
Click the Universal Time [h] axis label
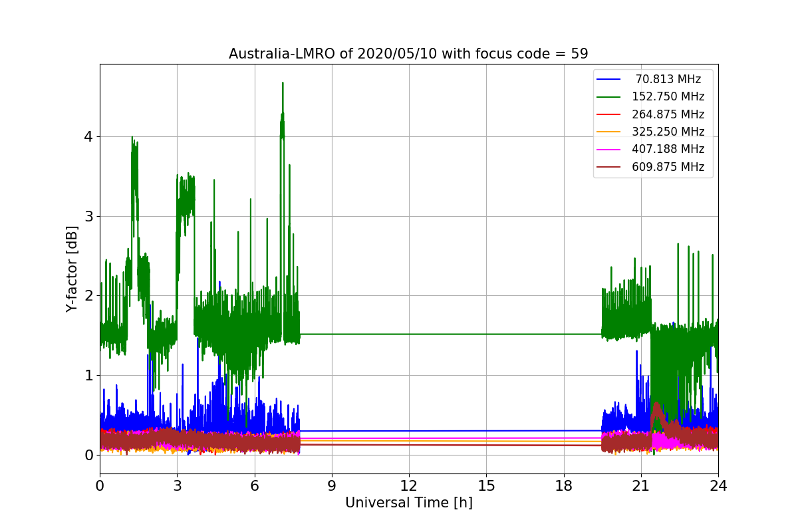(408, 503)
